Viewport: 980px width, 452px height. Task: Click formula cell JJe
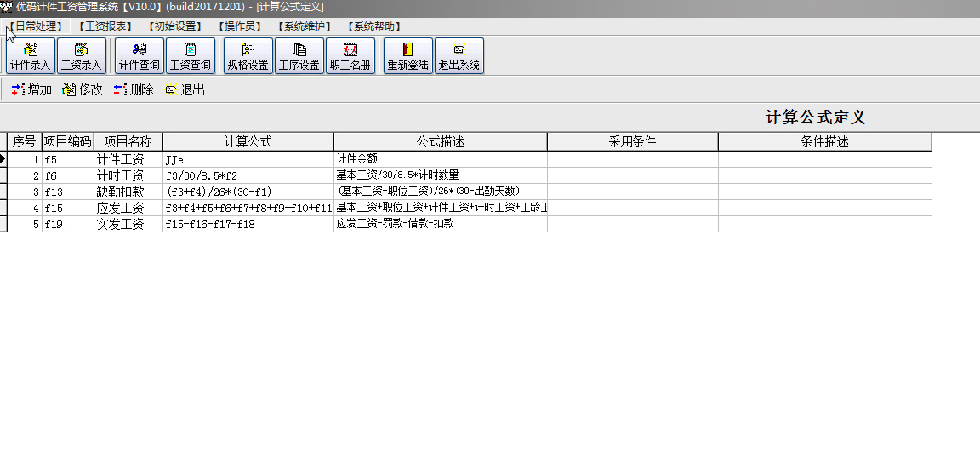248,159
